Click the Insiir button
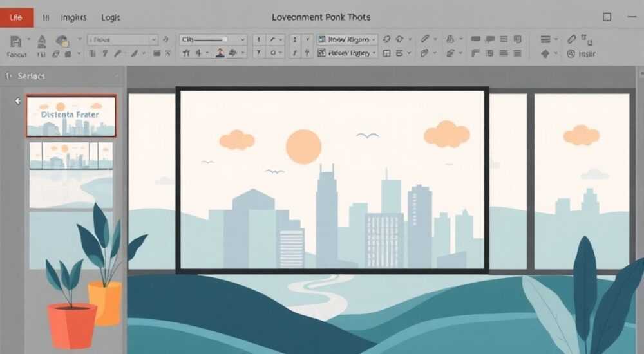This screenshot has width=644, height=354. 581,54
